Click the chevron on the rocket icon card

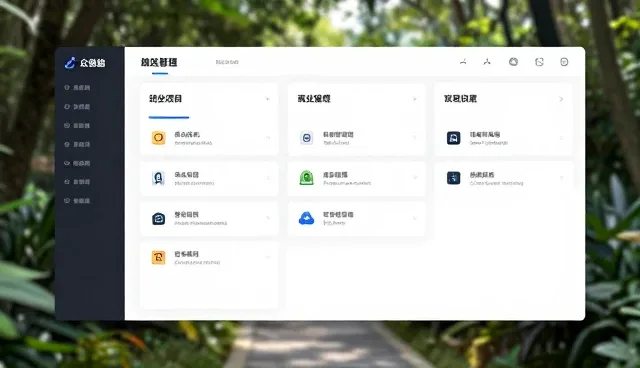coord(268,178)
